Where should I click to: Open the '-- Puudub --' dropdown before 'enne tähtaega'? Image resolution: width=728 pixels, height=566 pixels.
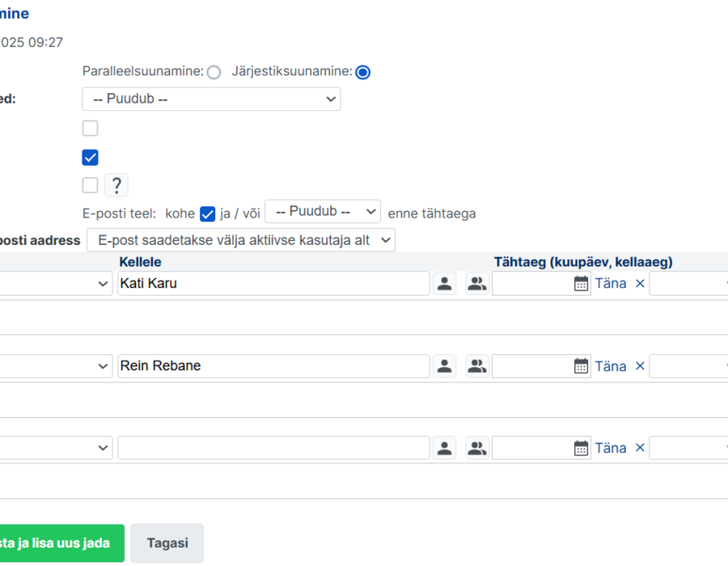(323, 212)
